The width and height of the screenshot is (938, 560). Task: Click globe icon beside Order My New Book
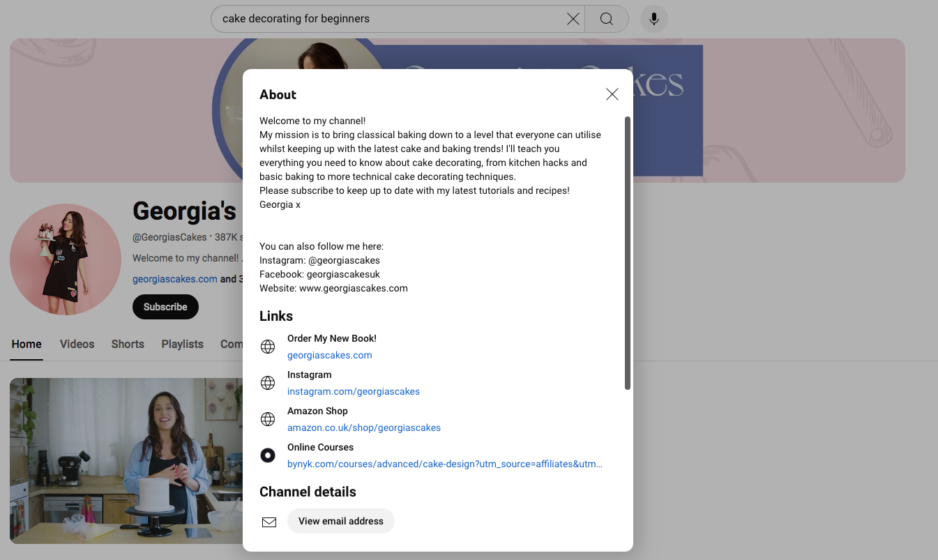(x=268, y=347)
